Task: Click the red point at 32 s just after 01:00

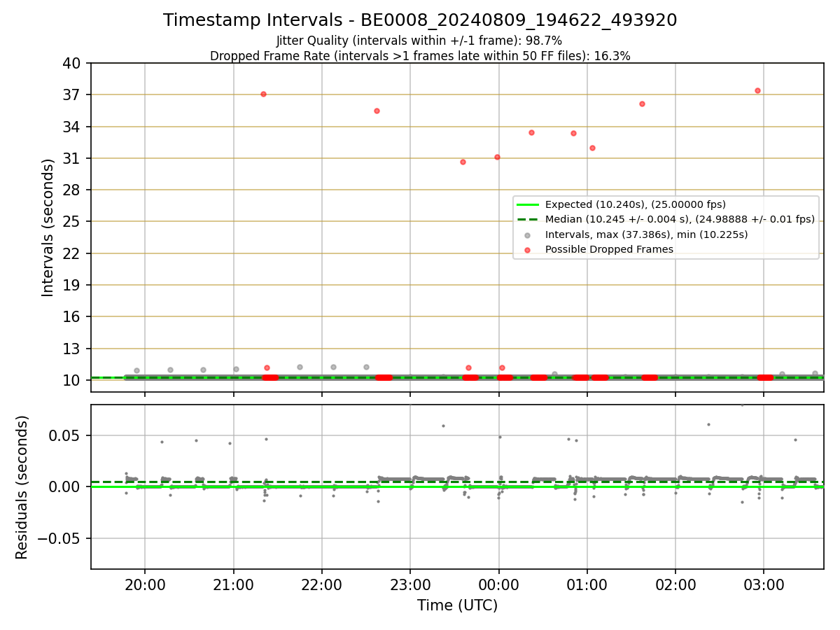Action: (592, 148)
